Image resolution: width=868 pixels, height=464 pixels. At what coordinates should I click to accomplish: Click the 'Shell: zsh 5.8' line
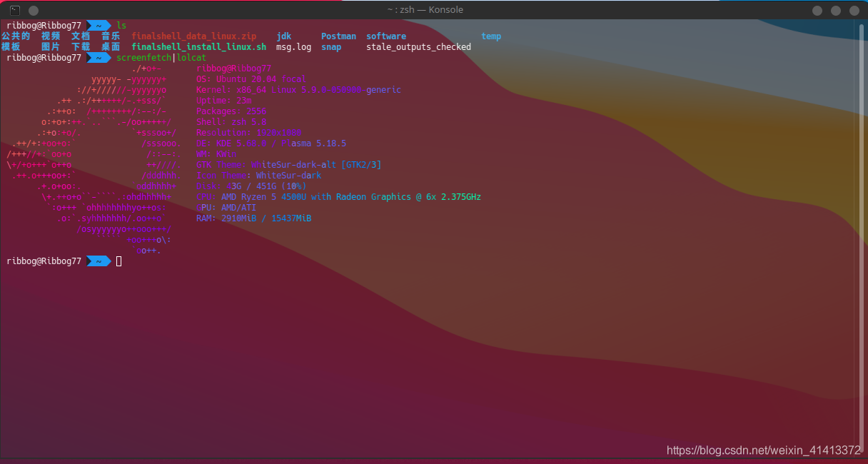[x=231, y=122]
